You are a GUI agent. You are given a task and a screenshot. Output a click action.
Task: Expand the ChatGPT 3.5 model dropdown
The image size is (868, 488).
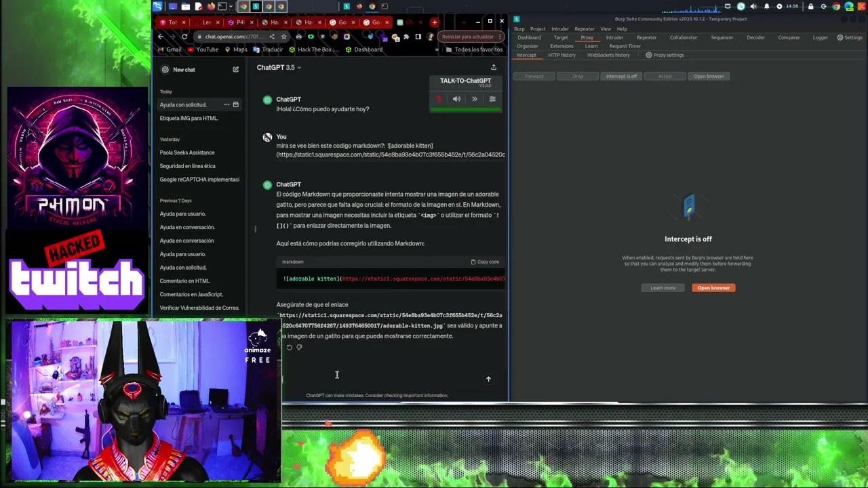(279, 67)
